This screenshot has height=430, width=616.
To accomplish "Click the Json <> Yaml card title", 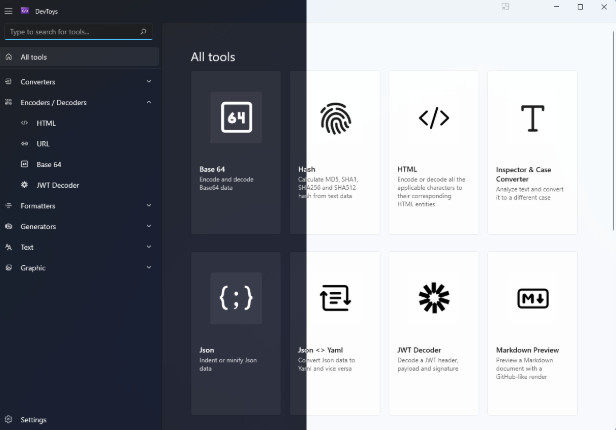I will pyautogui.click(x=320, y=350).
